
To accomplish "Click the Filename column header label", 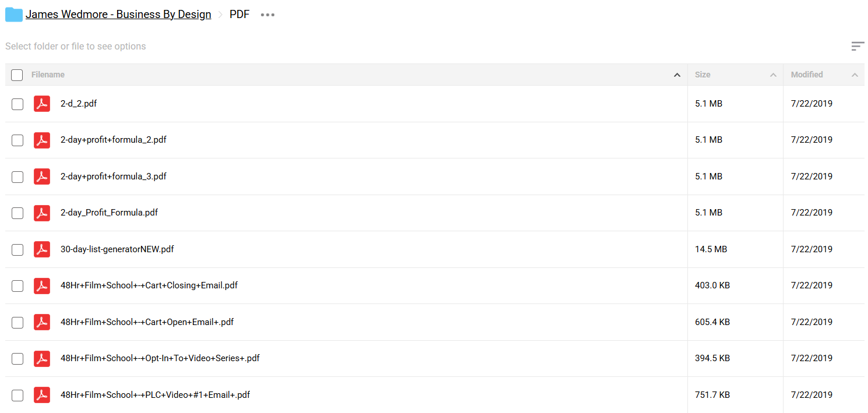I will point(48,75).
